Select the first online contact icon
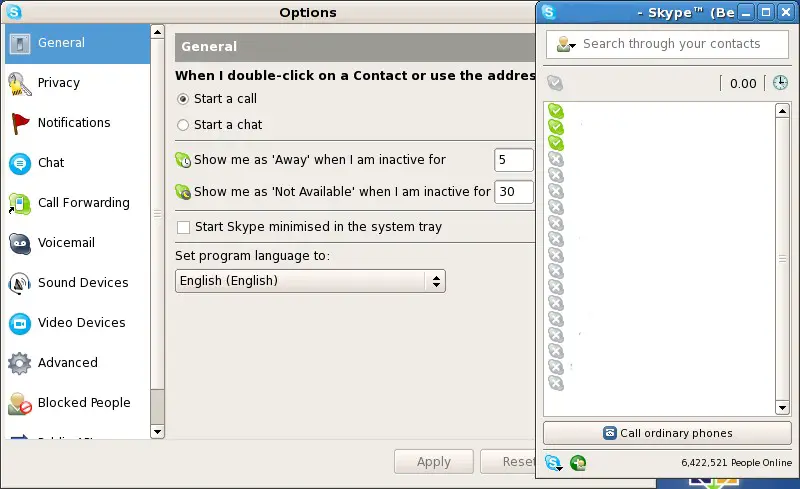Screen dimensions: 800x489 [x=556, y=111]
